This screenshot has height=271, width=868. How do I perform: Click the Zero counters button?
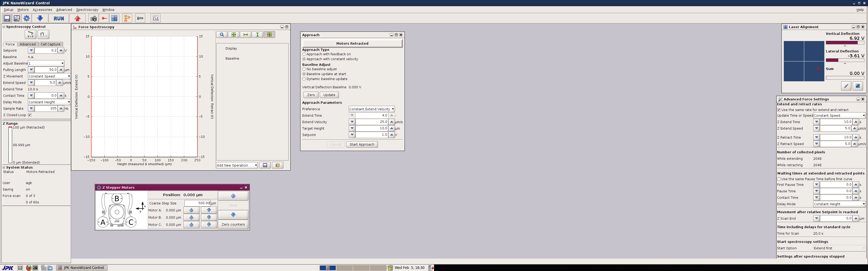(x=233, y=225)
